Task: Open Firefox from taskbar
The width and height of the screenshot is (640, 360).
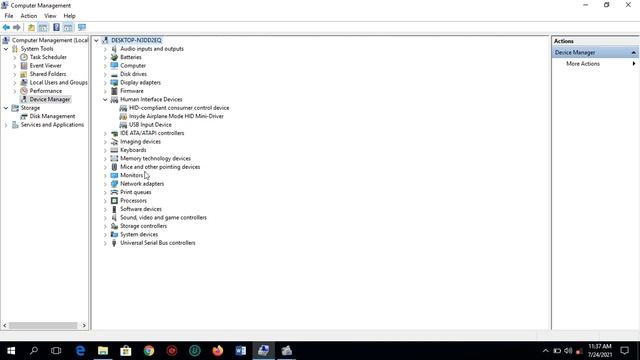Action: 218,351
